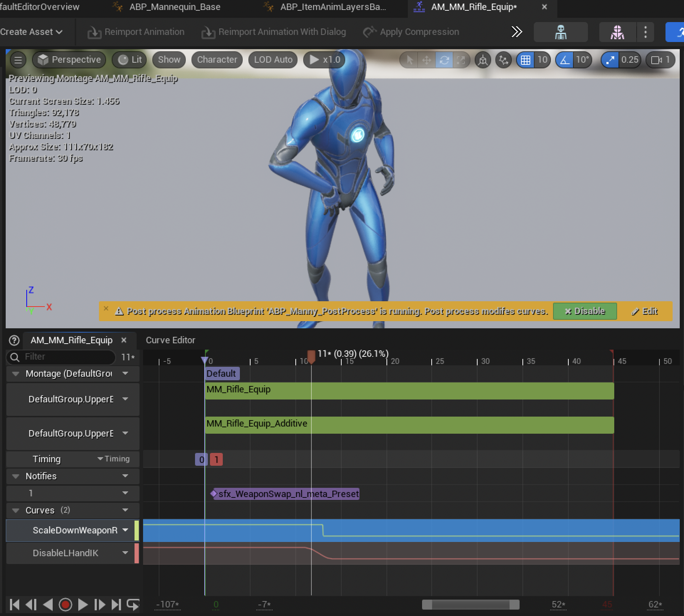Jump to the start of timeline
The image size is (684, 616).
[15, 604]
